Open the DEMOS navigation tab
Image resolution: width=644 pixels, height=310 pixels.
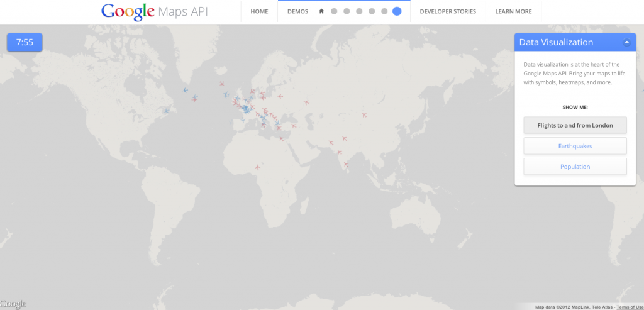point(297,11)
